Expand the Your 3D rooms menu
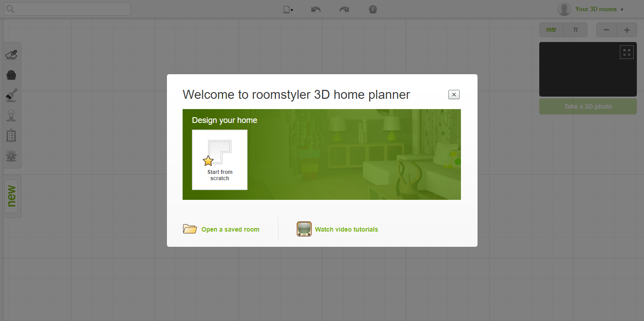The width and height of the screenshot is (644, 321). coord(599,9)
